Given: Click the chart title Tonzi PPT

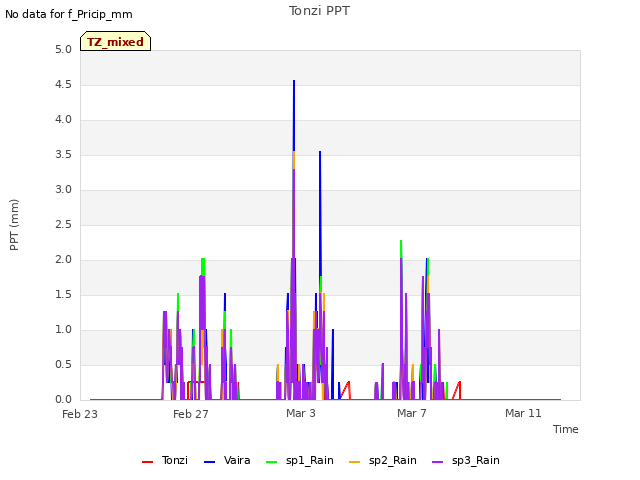Looking at the screenshot, I should (319, 11).
